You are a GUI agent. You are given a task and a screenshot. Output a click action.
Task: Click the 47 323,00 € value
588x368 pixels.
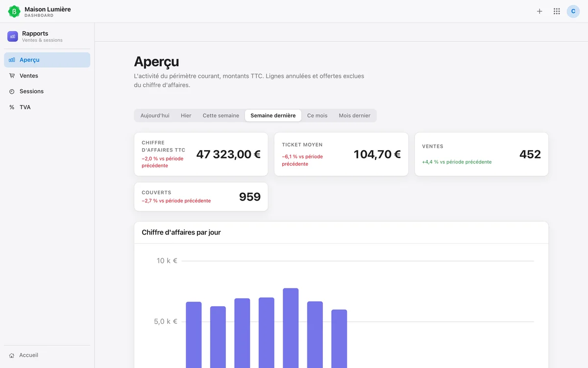tap(228, 154)
